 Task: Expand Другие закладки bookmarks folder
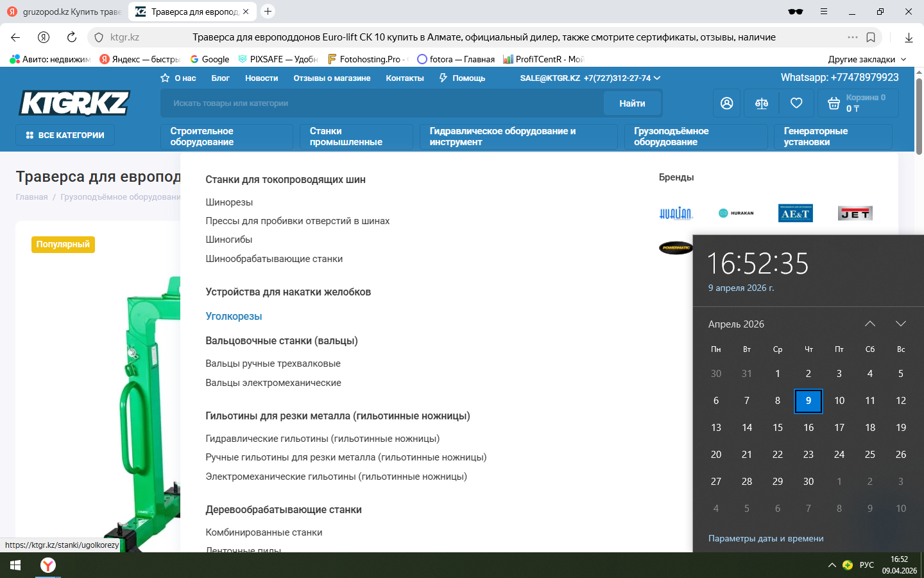[x=867, y=59]
